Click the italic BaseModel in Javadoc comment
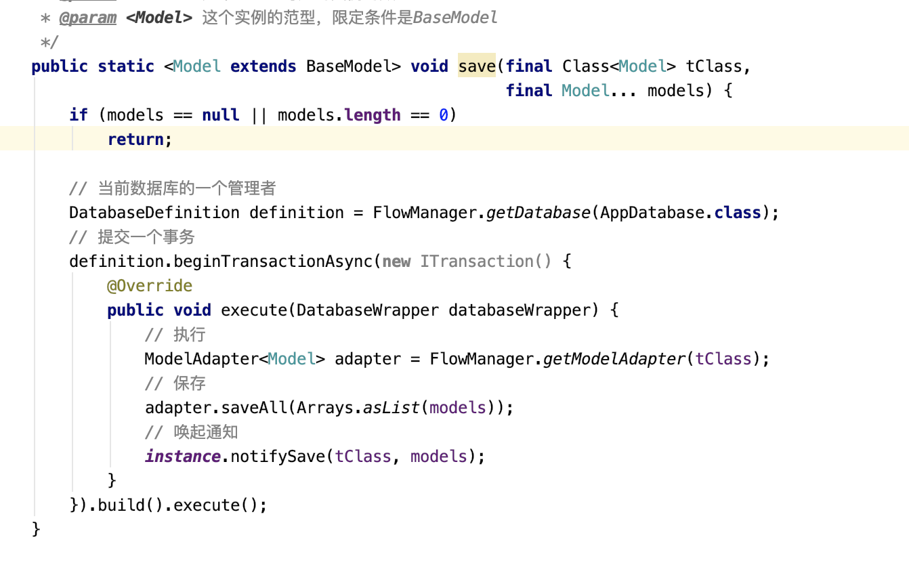Image resolution: width=909 pixels, height=588 pixels. point(455,18)
